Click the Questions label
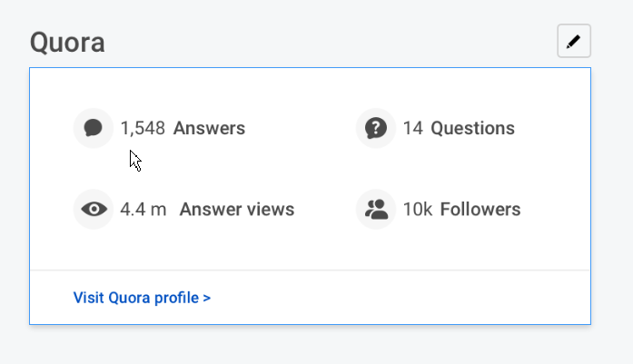Image resolution: width=633 pixels, height=364 pixels. coord(472,128)
